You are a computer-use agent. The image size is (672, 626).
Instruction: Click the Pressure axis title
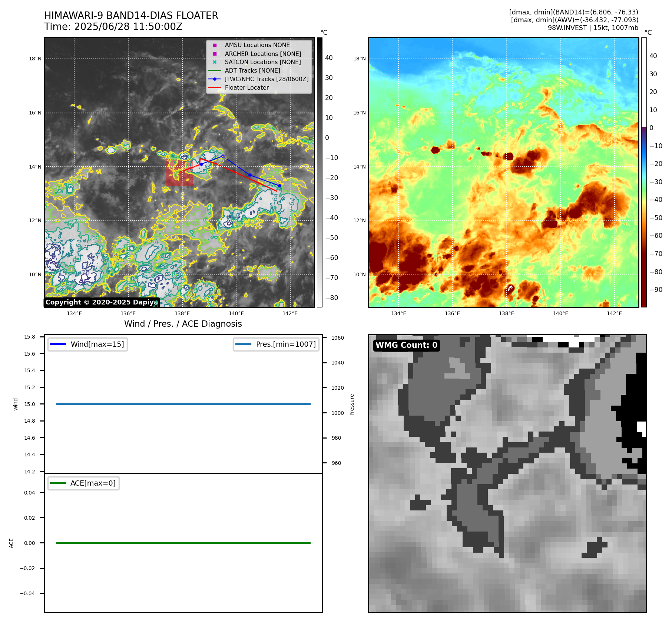(x=352, y=404)
